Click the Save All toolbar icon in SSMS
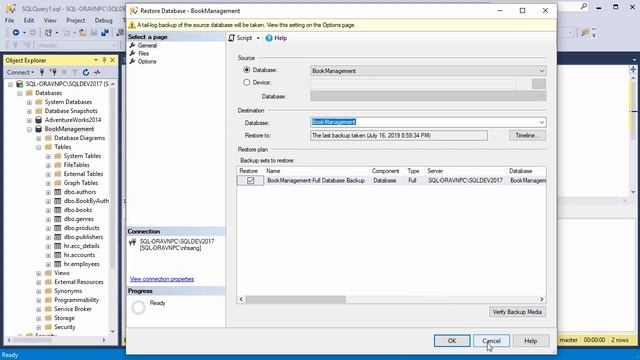The width and height of the screenshot is (640, 360). tap(105, 33)
